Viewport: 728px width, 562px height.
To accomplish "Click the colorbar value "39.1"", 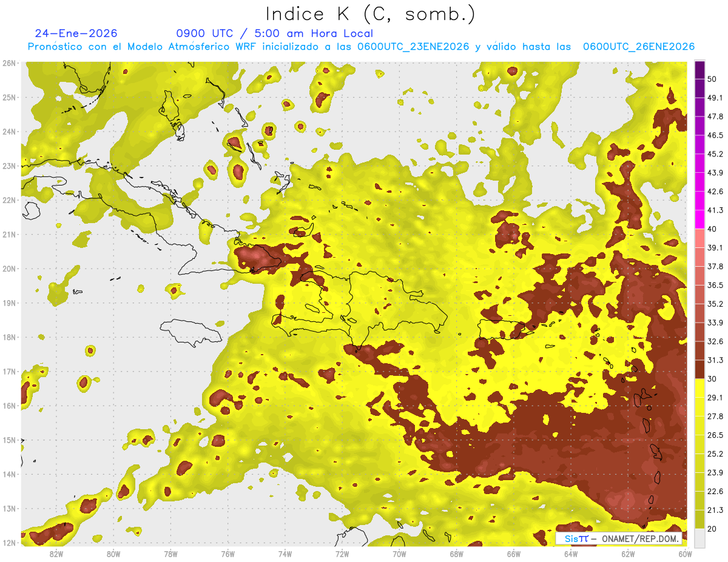I will pos(716,247).
